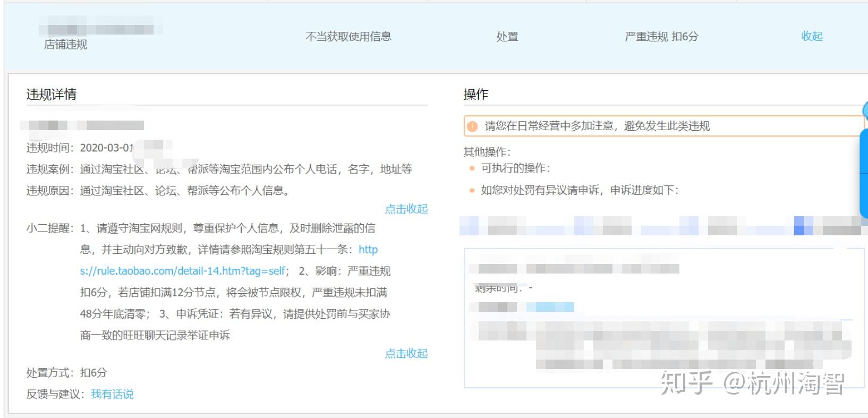Screen dimensions: 868x418
Task: Select the 反馈与建议 label
Action: tap(56, 394)
